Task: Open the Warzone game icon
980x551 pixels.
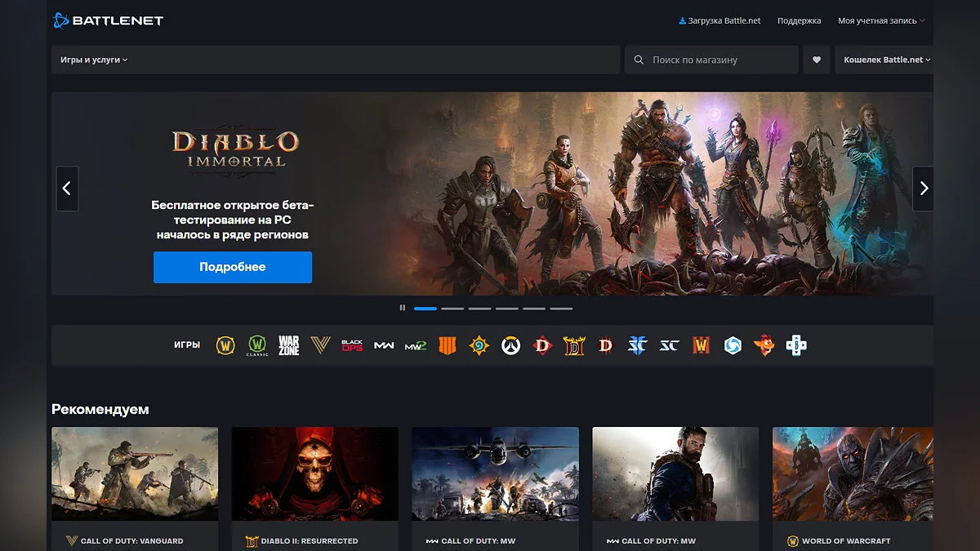Action: 288,345
